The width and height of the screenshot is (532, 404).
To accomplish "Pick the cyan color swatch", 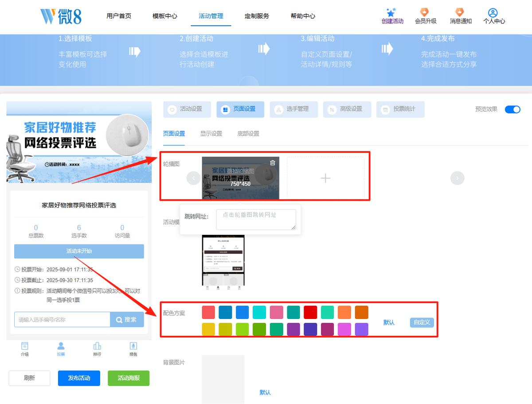I will 259,312.
